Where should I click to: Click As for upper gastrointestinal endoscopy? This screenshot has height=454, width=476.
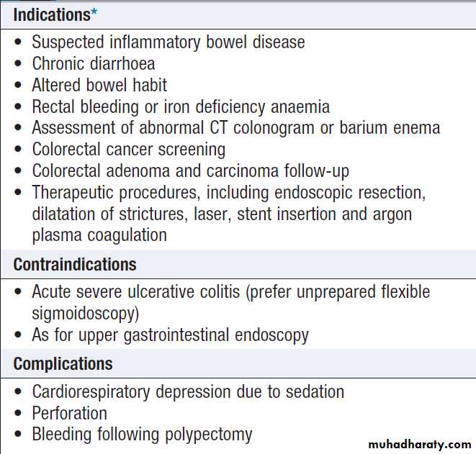pos(170,335)
